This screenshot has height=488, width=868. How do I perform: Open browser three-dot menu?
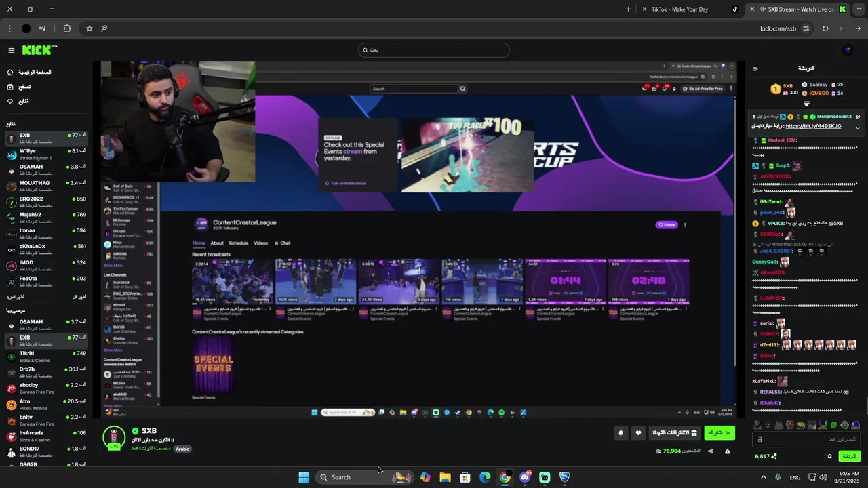pos(9,28)
